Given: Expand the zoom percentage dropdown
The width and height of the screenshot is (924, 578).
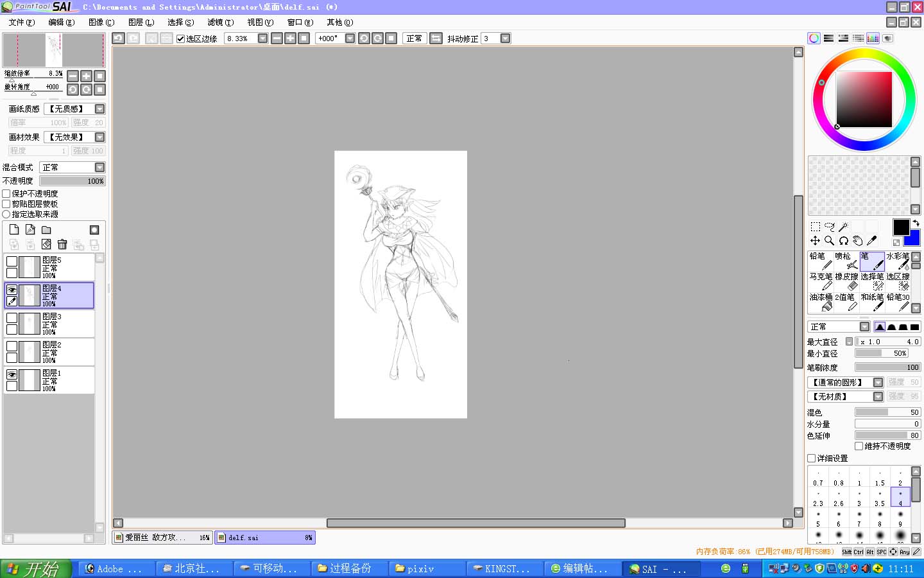Looking at the screenshot, I should coord(262,39).
